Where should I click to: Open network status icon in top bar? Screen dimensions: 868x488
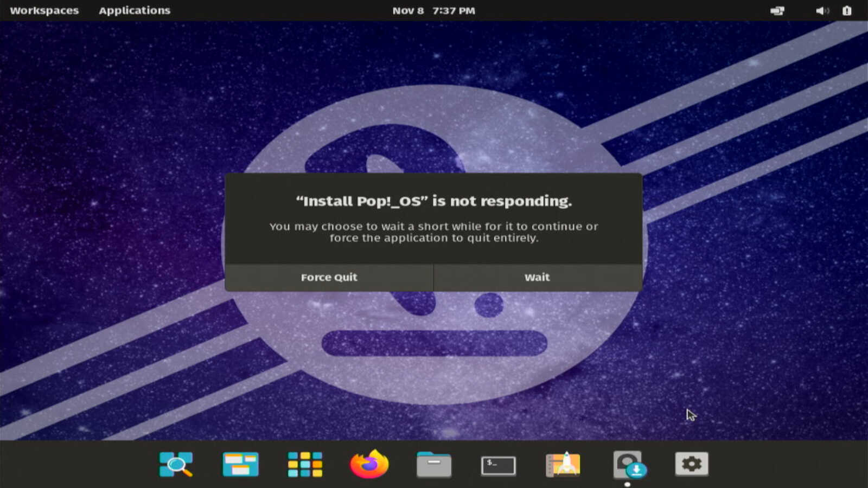pos(777,11)
